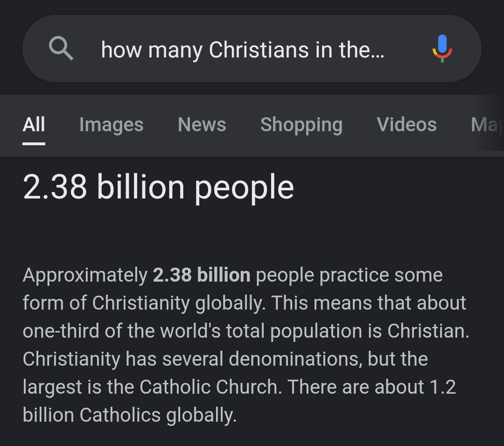Select the All results tab

(34, 125)
